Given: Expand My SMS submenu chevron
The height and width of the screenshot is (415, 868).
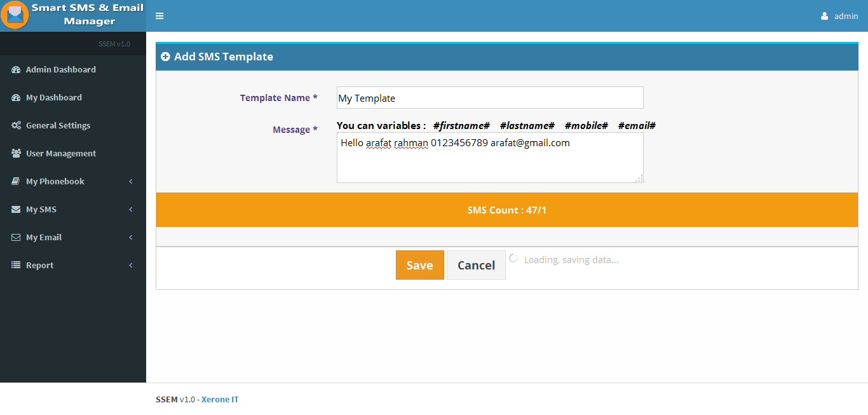Looking at the screenshot, I should coord(131,209).
